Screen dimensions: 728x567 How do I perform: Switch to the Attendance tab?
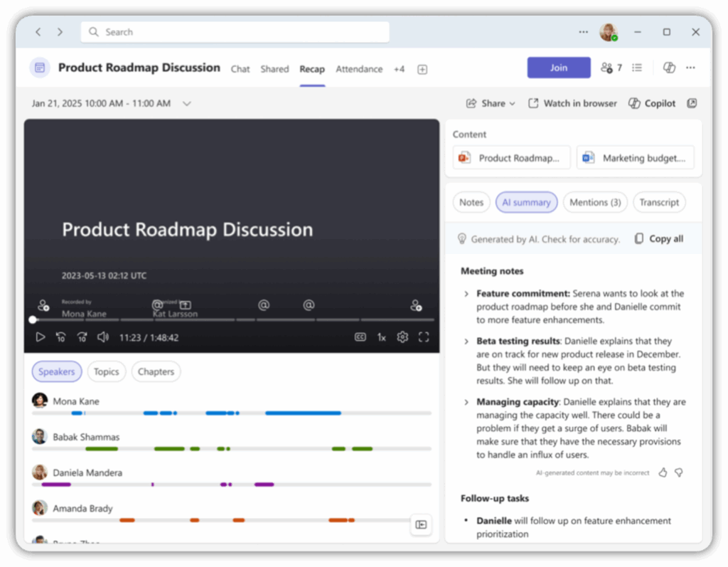coord(359,69)
